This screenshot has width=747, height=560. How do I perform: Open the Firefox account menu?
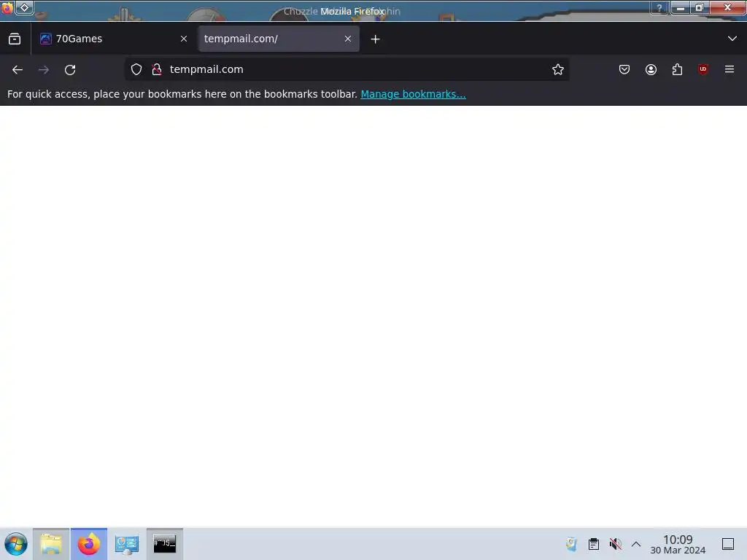coord(651,69)
